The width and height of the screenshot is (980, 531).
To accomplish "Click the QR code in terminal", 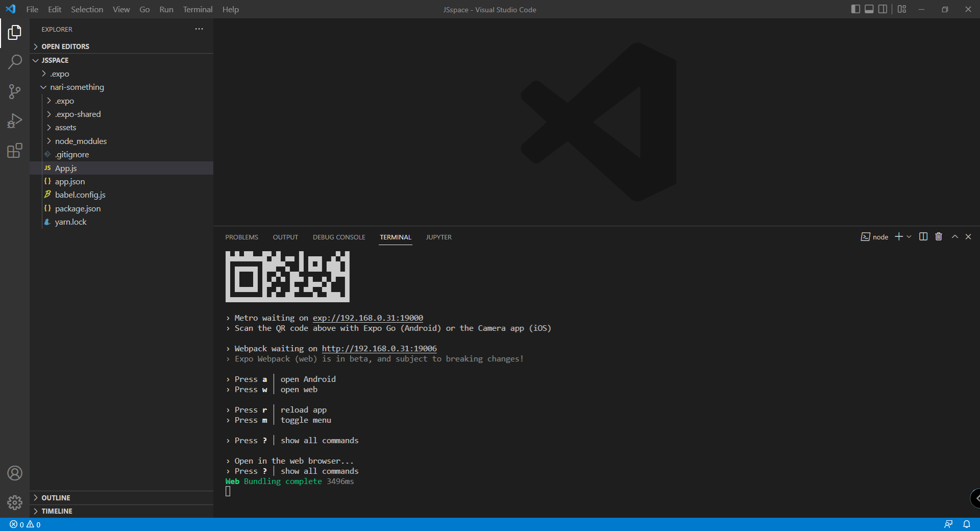I will pyautogui.click(x=287, y=277).
